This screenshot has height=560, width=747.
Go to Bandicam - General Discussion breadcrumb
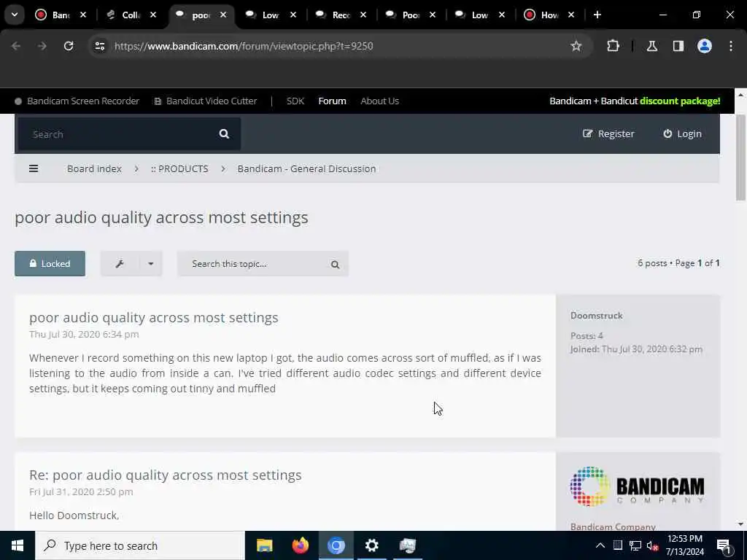pyautogui.click(x=307, y=168)
